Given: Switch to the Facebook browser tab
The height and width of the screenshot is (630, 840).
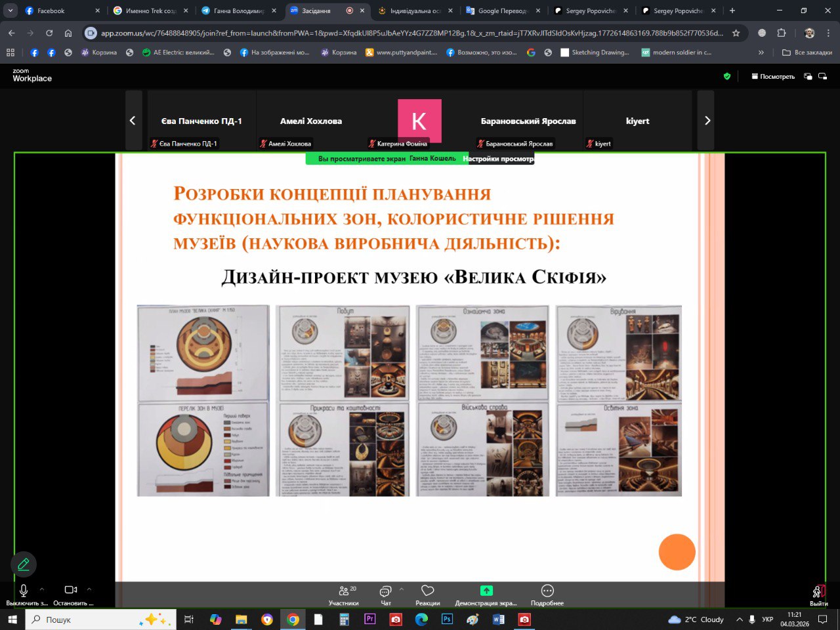Looking at the screenshot, I should click(51, 10).
